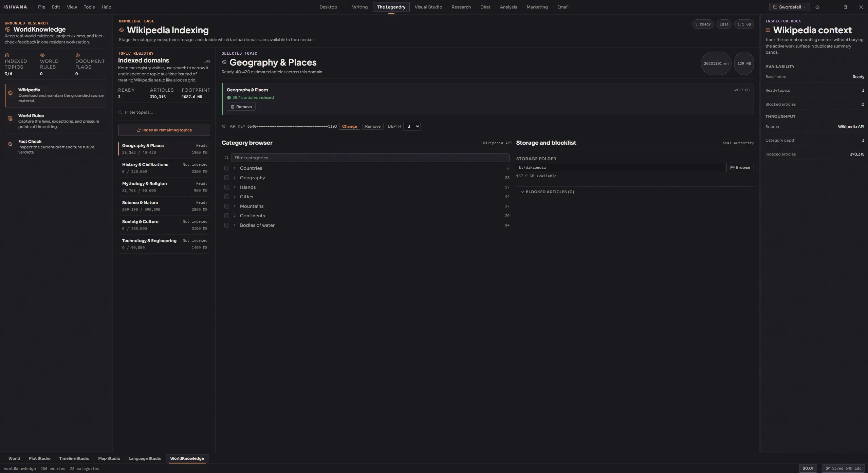This screenshot has height=473, width=868.
Task: Click the World Rules scroll icon
Action: 10,119
